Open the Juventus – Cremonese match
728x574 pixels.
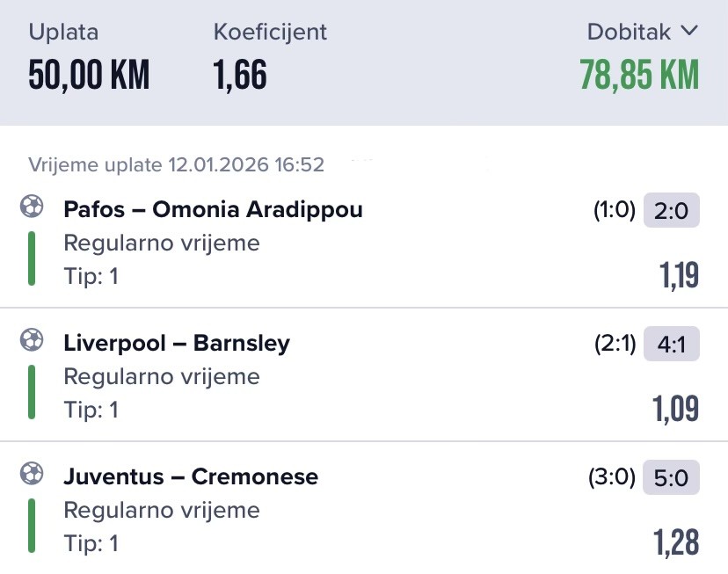[191, 476]
